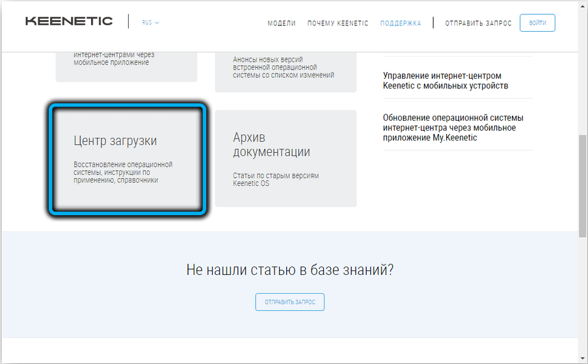588x364 pixels.
Task: Open the МОДЕЛИ menu item
Action: coord(281,23)
